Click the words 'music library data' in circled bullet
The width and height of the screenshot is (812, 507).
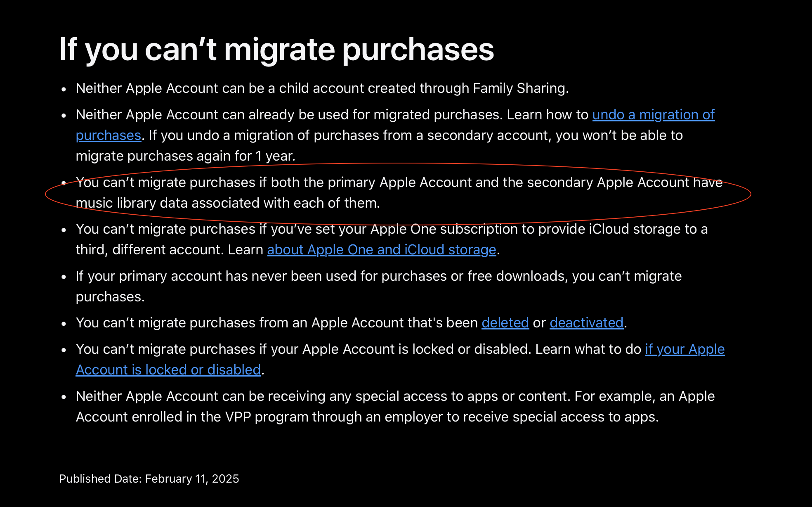[x=131, y=203]
